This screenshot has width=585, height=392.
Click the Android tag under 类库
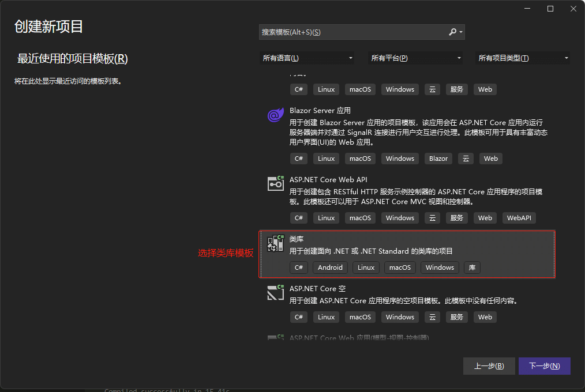(330, 267)
